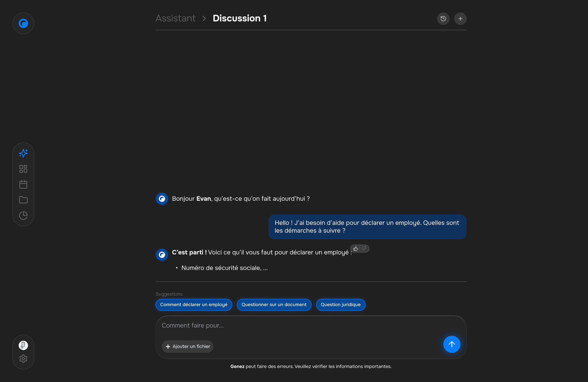Open the pie chart analytics icon
588x382 pixels.
23,215
